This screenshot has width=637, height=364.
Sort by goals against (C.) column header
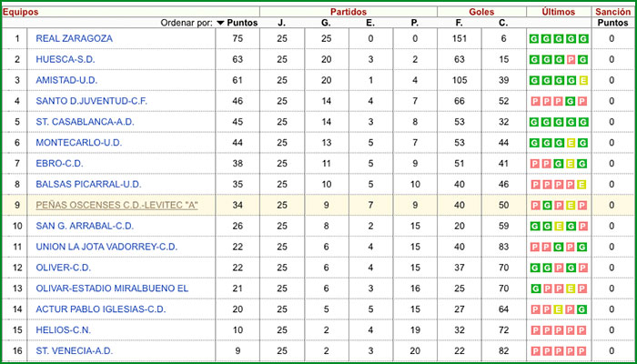pyautogui.click(x=503, y=23)
